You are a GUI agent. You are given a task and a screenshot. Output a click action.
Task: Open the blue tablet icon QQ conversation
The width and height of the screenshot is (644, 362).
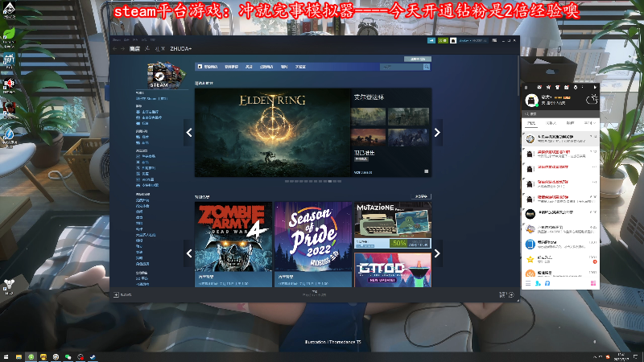point(560,245)
